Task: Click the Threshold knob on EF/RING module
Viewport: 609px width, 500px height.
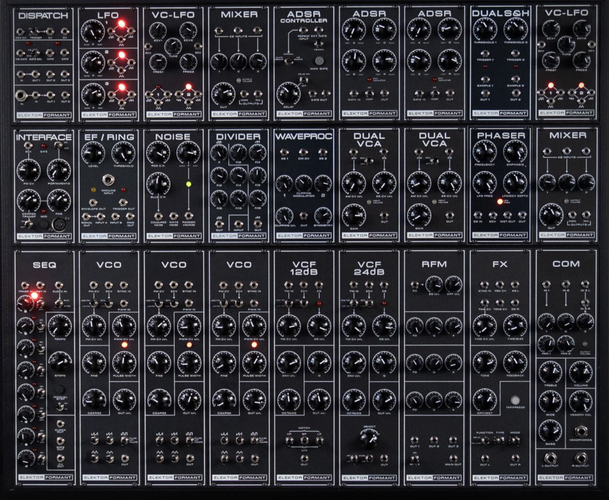Action: (x=124, y=153)
